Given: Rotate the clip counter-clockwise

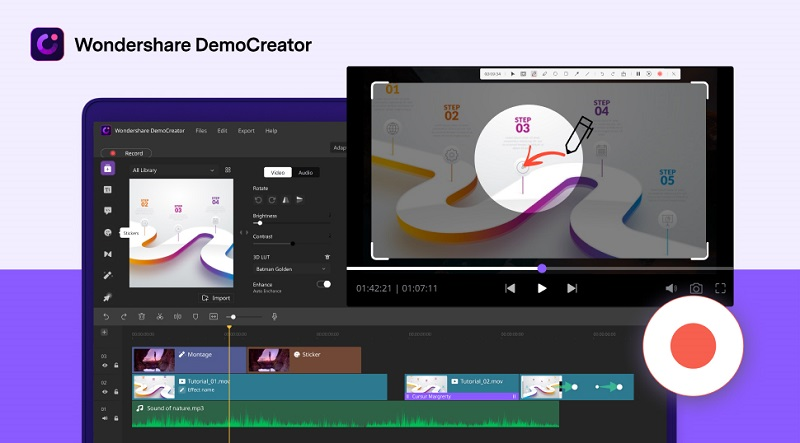Looking at the screenshot, I should [258, 200].
